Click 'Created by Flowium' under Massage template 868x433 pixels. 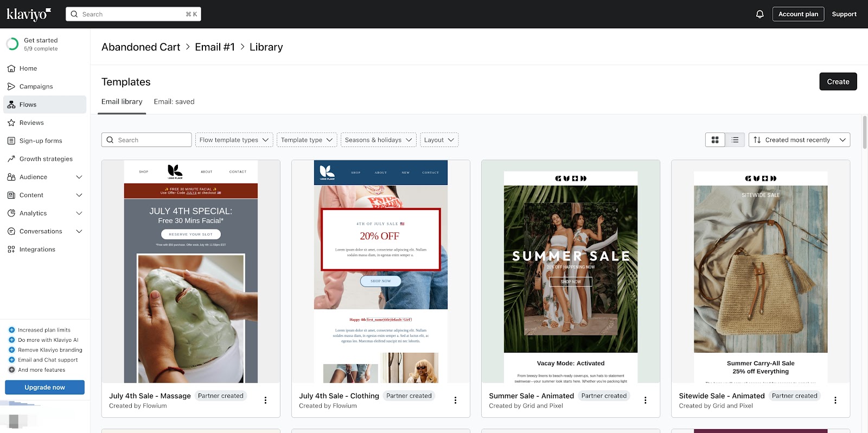coord(138,406)
